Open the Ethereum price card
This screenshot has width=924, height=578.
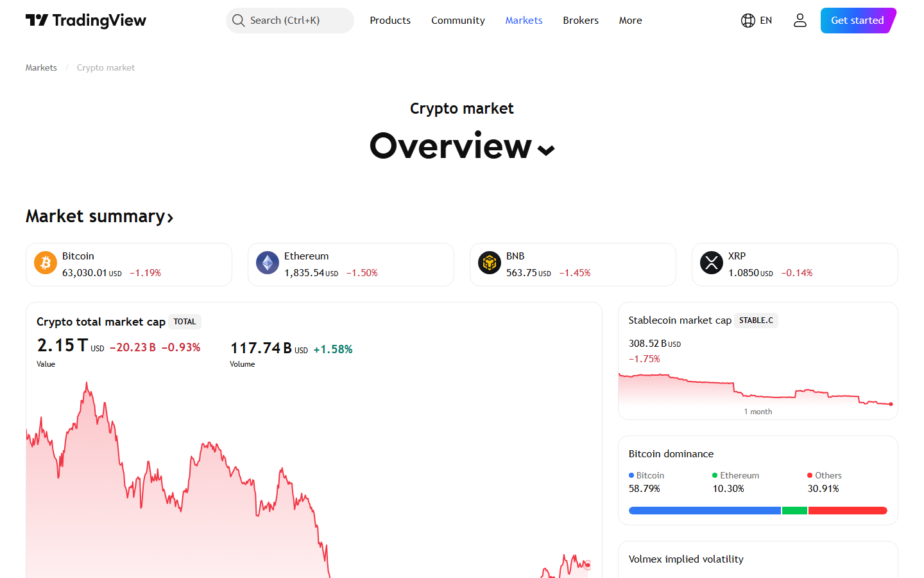pyautogui.click(x=351, y=265)
